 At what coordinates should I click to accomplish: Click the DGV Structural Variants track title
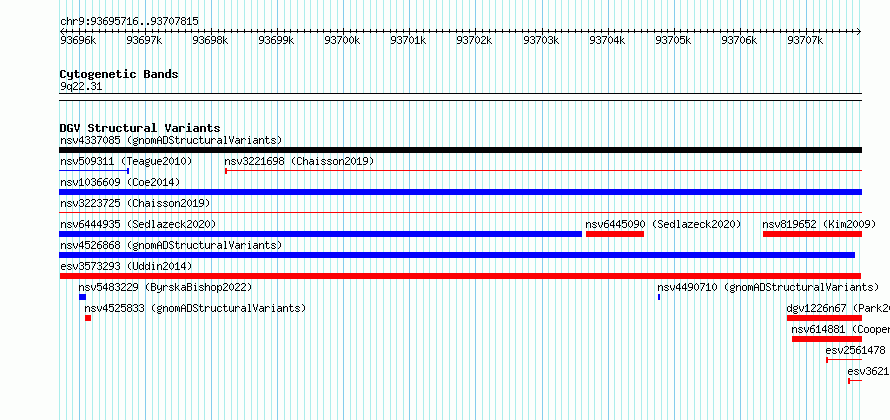click(x=140, y=128)
